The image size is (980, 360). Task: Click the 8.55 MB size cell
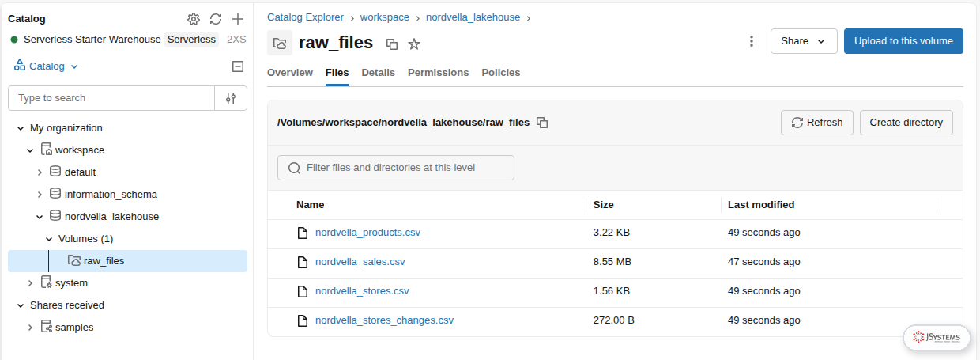click(x=612, y=262)
